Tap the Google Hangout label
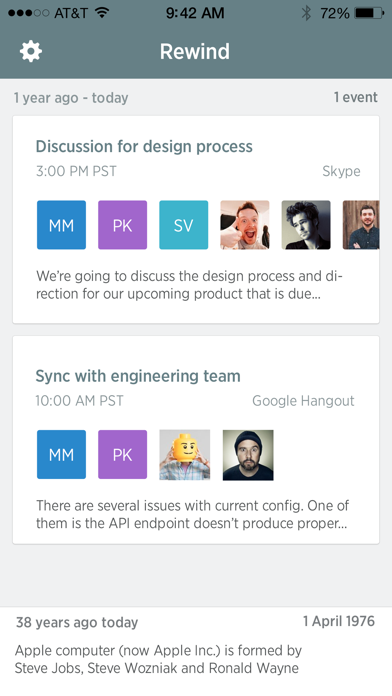 tap(303, 401)
